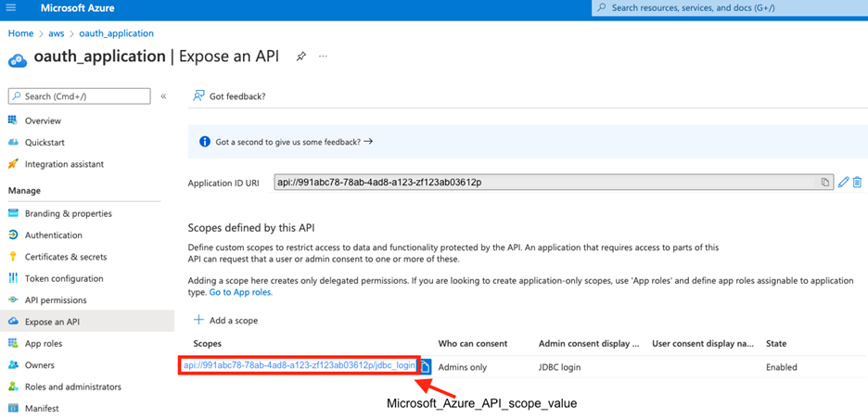
Task: Copy the Application ID URI to clipboard
Action: [x=824, y=182]
